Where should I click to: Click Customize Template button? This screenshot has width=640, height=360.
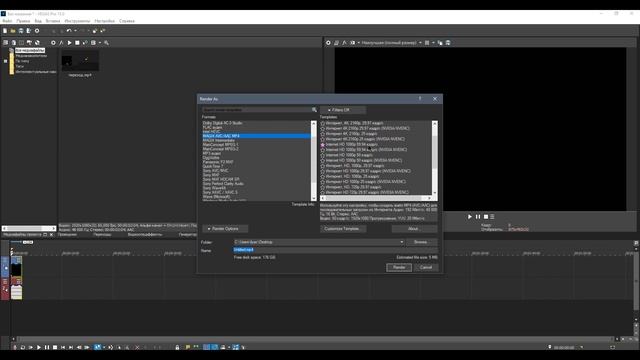tap(342, 229)
